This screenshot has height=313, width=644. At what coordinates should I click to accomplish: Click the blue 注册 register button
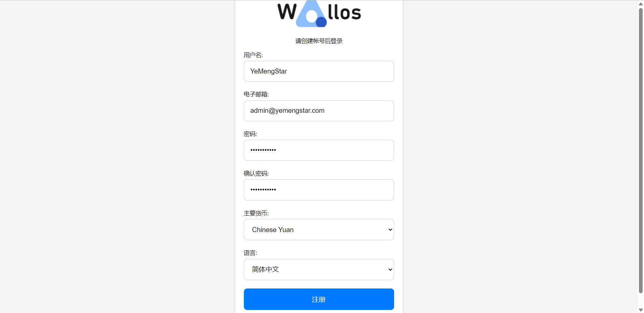coord(319,299)
